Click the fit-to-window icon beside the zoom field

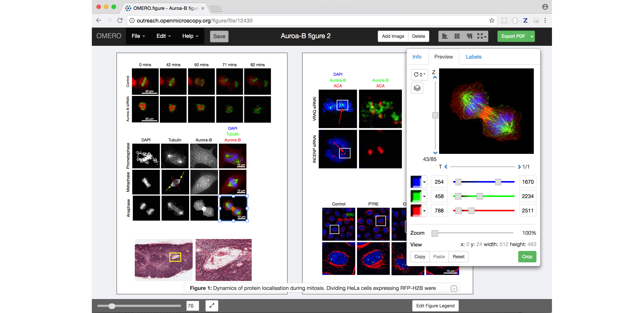tap(212, 305)
